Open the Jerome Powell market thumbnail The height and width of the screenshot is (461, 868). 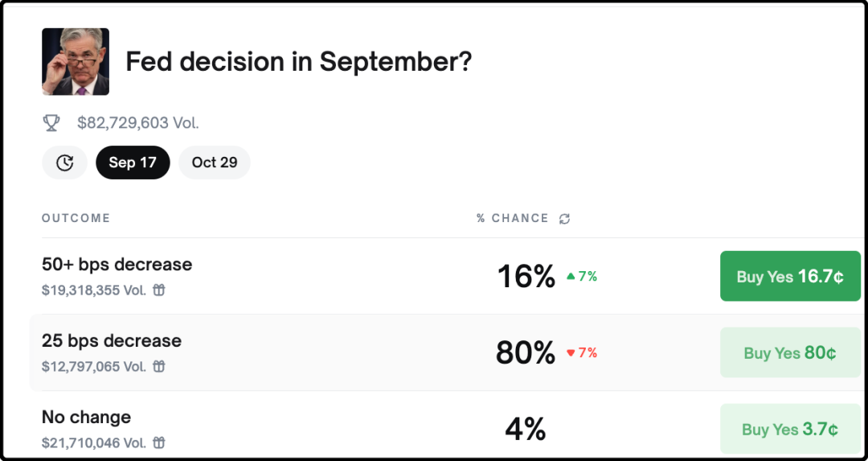tap(76, 62)
